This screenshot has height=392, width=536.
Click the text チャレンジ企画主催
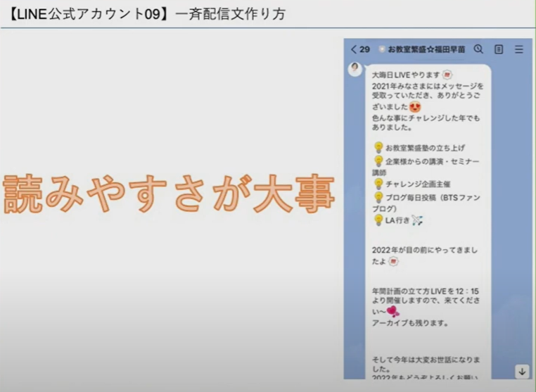(x=418, y=184)
